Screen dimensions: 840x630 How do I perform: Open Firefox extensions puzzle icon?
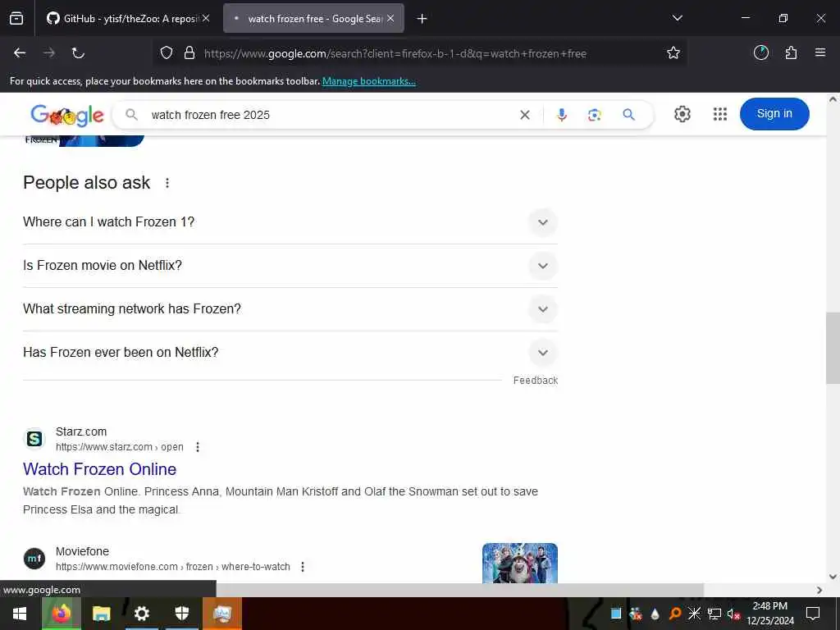point(791,53)
